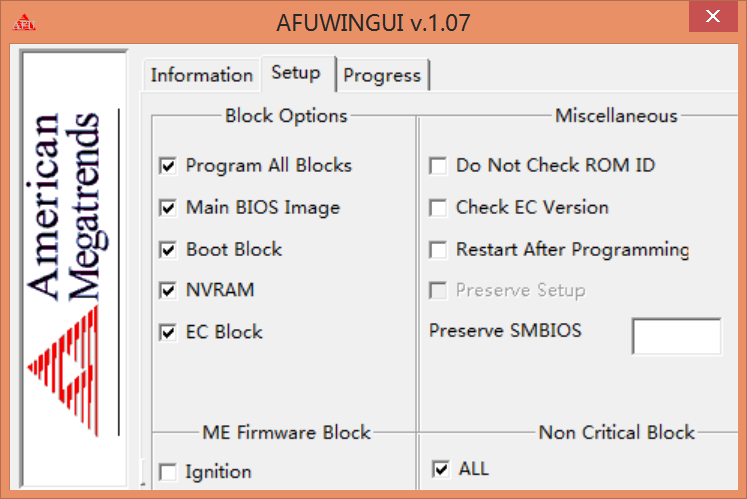
Task: Uncheck Program All Blocks checkbox
Action: point(168,166)
